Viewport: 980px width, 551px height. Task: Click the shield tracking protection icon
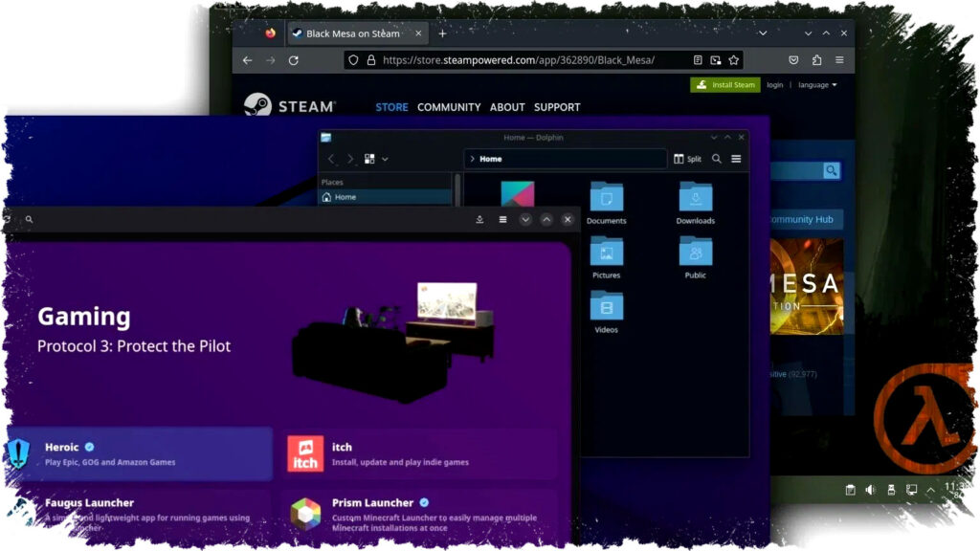point(354,60)
